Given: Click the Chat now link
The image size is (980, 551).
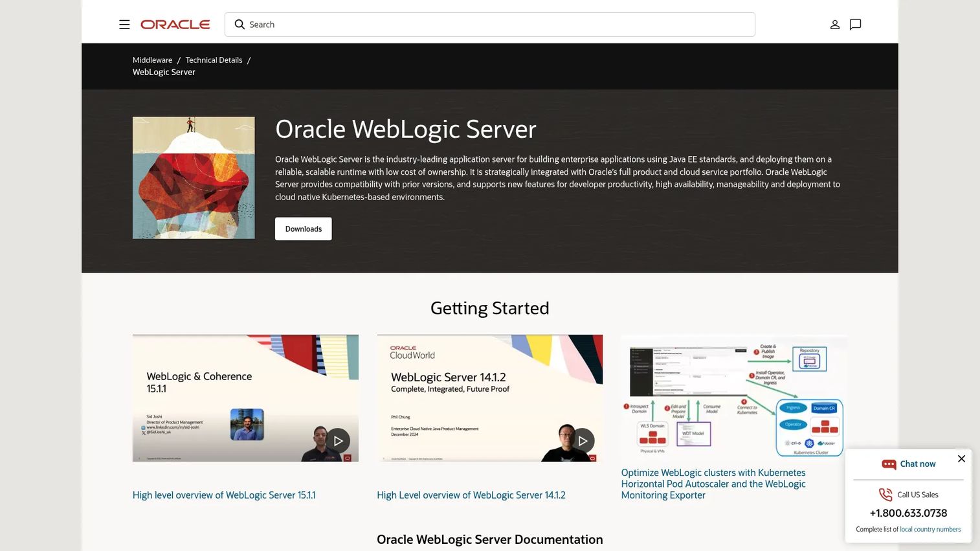Looking at the screenshot, I should point(918,464).
